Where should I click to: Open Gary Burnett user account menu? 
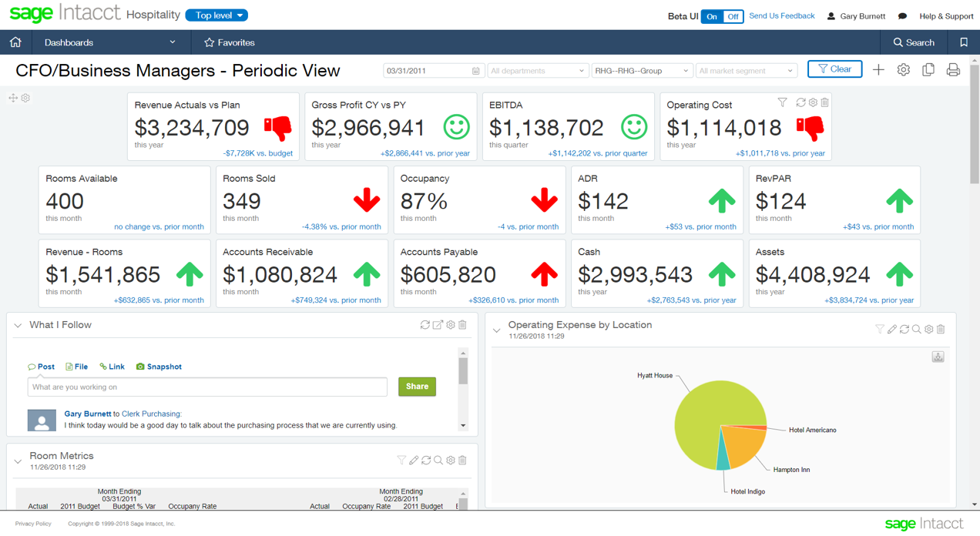coord(856,16)
